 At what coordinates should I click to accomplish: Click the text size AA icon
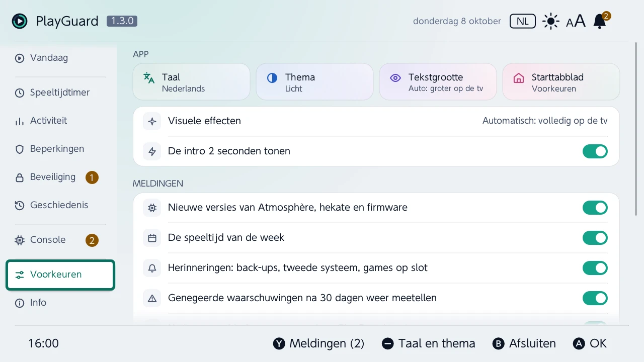[576, 21]
